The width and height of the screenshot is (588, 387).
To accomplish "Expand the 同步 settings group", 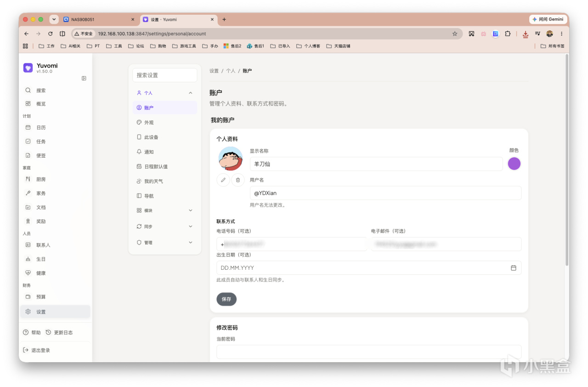I will pos(164,227).
